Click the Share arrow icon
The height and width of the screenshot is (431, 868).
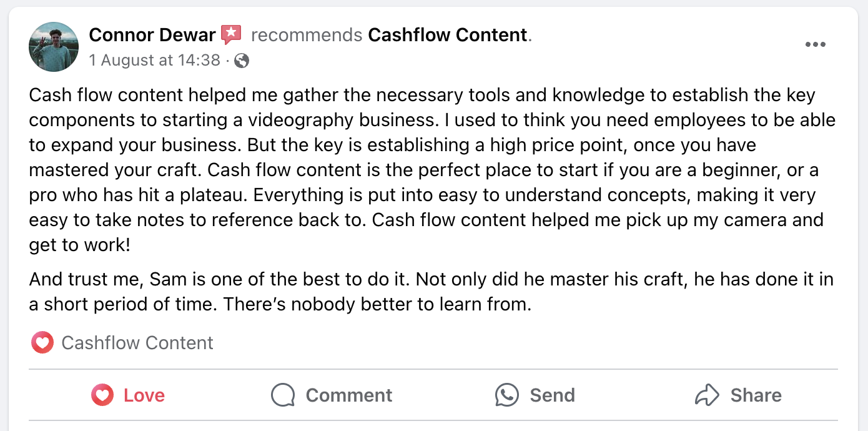(707, 395)
